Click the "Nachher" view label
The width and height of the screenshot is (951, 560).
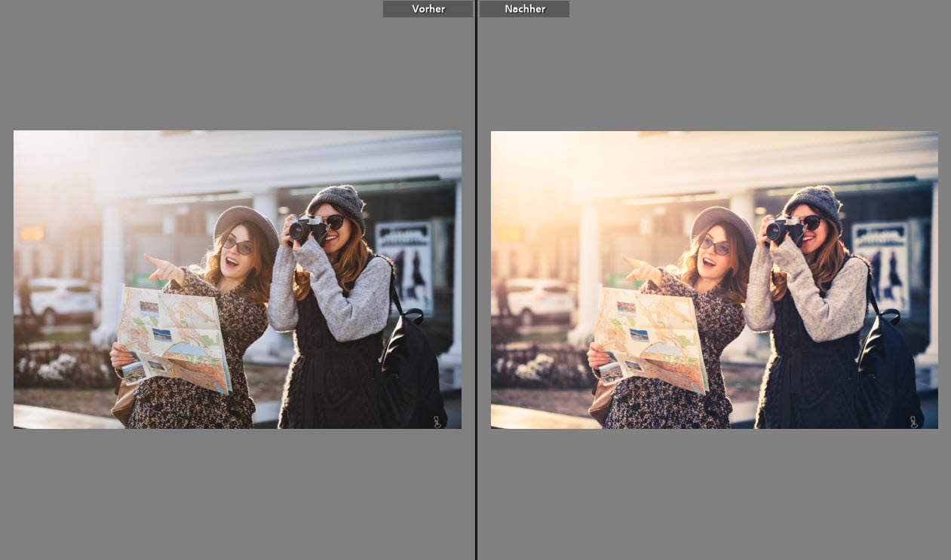click(524, 9)
